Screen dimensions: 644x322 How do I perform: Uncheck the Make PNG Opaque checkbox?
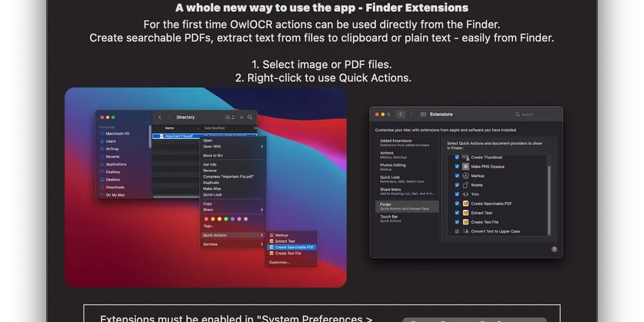point(457,166)
